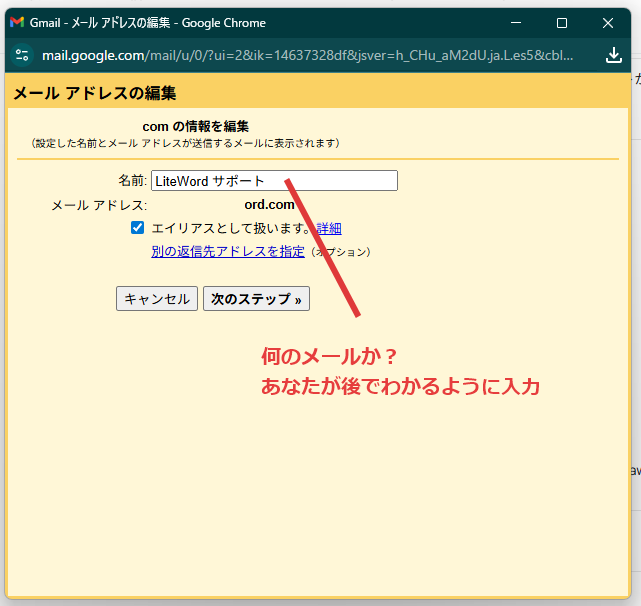Close the Gmail edit address window
Viewport: 641px width, 606px height.
[608, 22]
